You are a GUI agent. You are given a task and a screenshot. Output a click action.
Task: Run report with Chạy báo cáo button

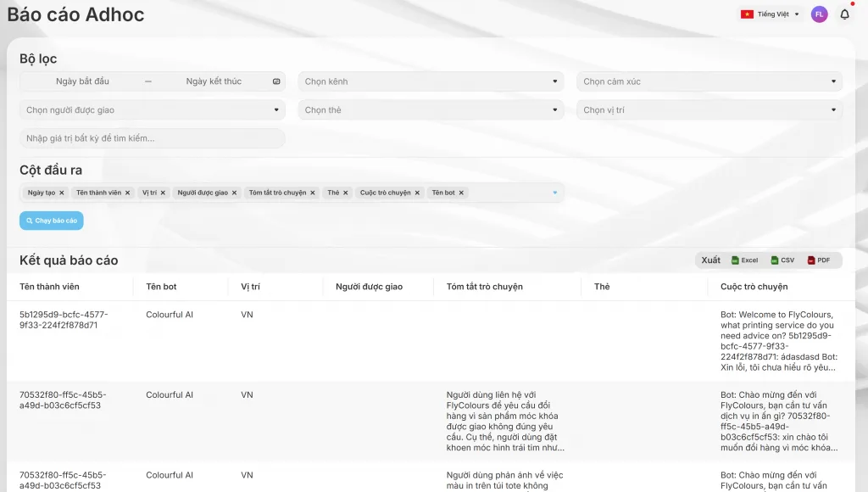(x=52, y=221)
